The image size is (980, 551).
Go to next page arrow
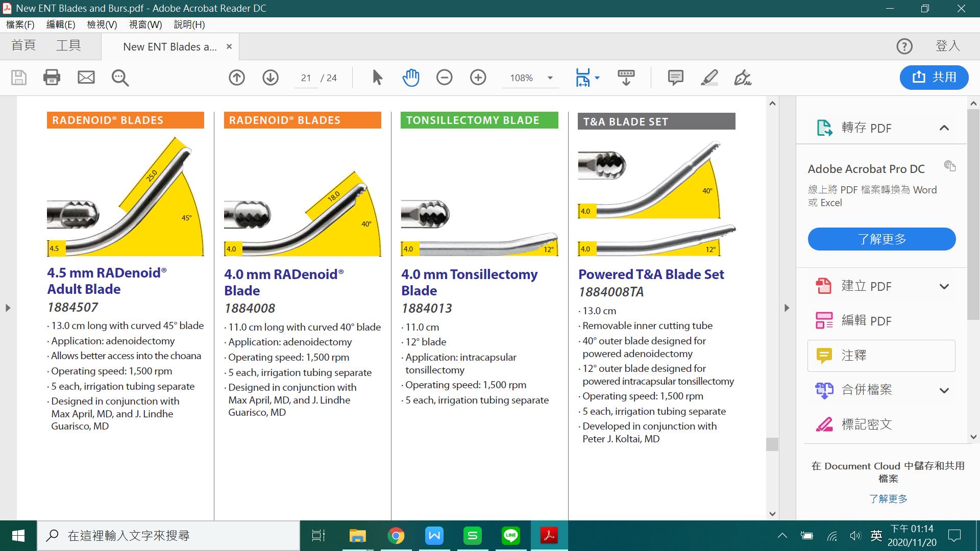pos(271,78)
